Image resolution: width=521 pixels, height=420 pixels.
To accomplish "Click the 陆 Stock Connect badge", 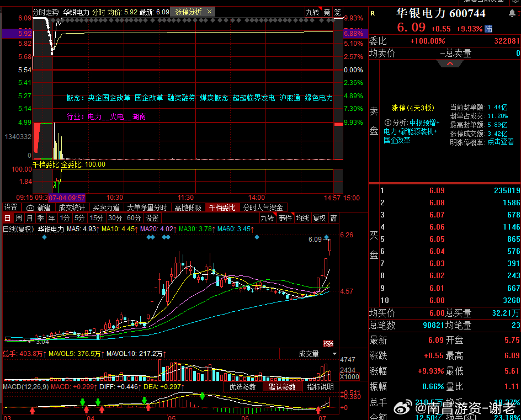I will coord(488,29).
